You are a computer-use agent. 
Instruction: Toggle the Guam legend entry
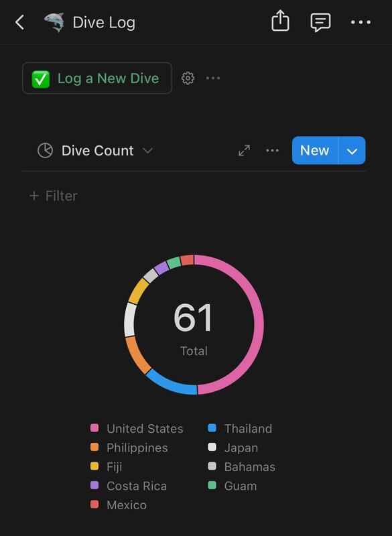click(x=233, y=486)
